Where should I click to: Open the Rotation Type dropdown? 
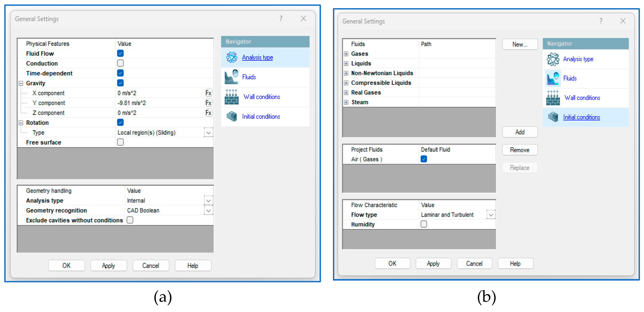[x=208, y=133]
